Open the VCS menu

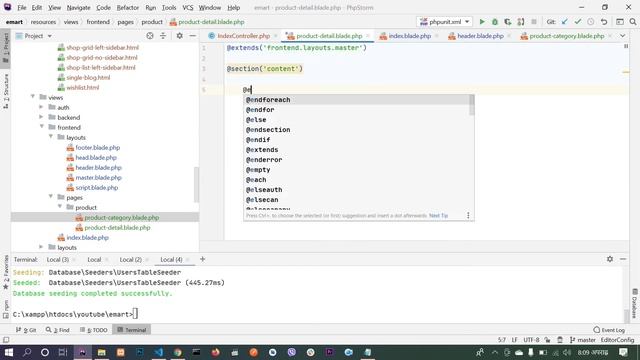coord(188,7)
